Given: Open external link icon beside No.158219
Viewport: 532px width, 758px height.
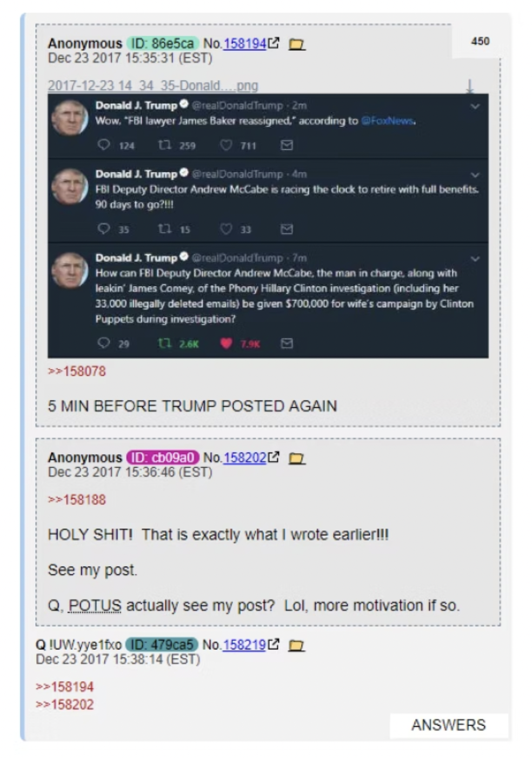Looking at the screenshot, I should 274,644.
